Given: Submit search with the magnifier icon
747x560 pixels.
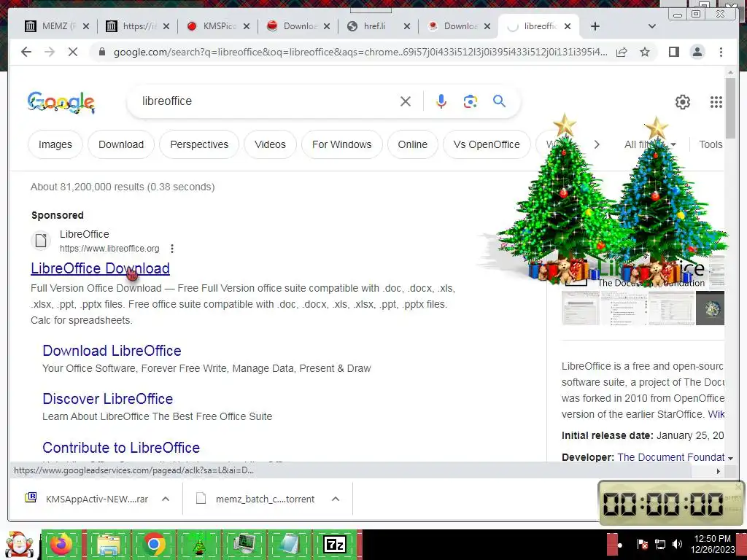Looking at the screenshot, I should pyautogui.click(x=499, y=101).
